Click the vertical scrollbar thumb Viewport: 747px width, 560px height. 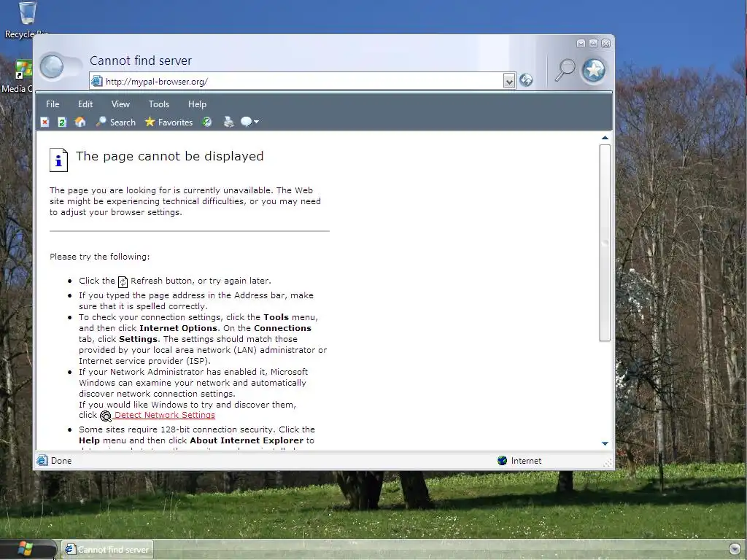(x=605, y=243)
